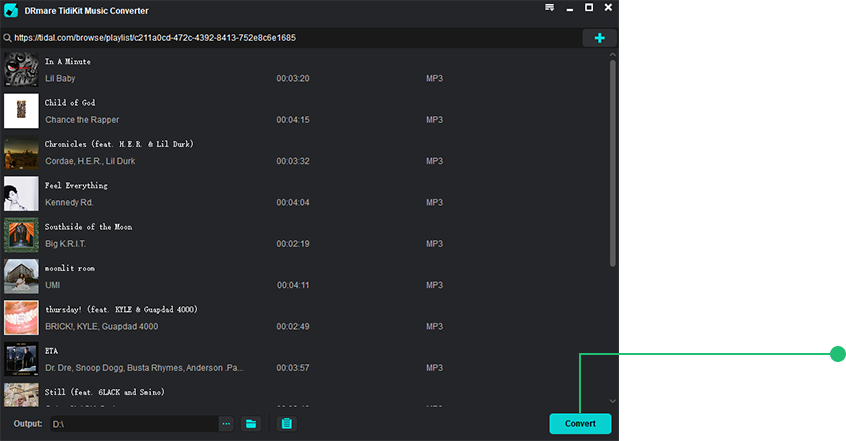This screenshot has height=441, width=846.
Task: Click the duration 00:04:04
Action: [293, 202]
